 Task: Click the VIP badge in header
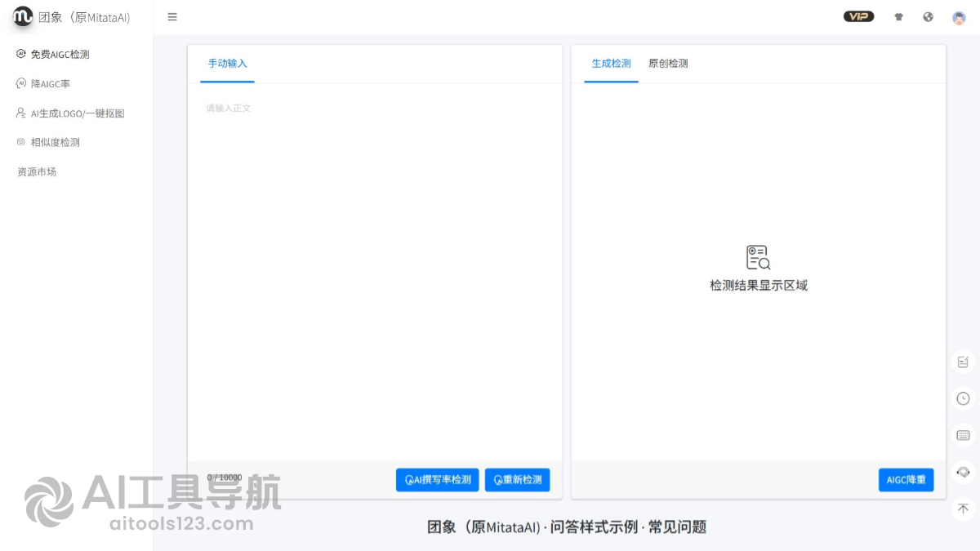[858, 16]
